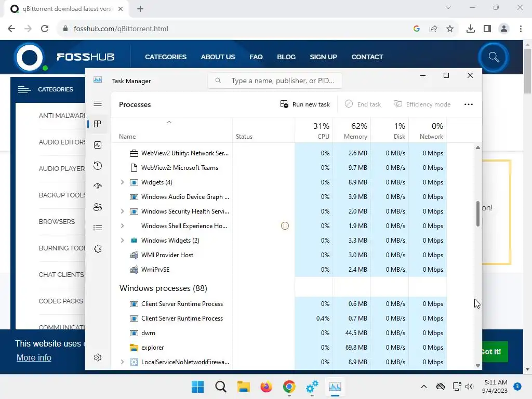
Task: Open Windows Start menu
Action: 197,387
